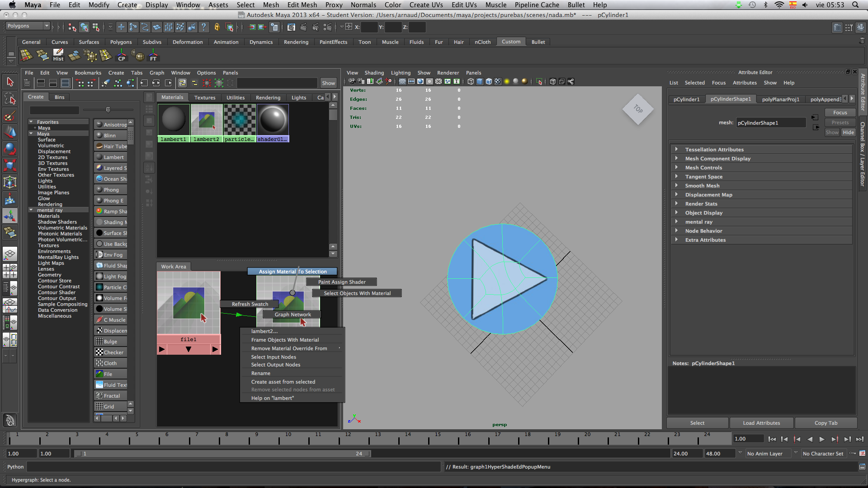Select the Move tool in toolbox
Image resolution: width=868 pixels, height=488 pixels.
click(10, 132)
